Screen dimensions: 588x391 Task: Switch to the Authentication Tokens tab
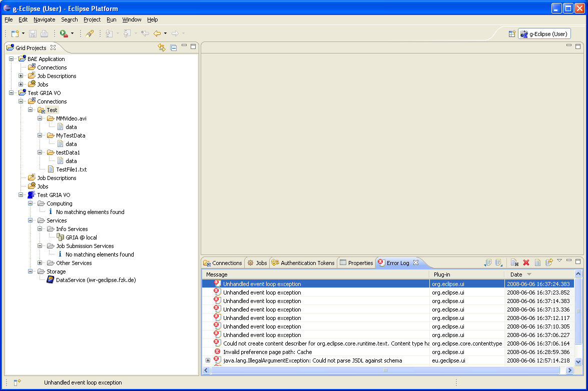(x=303, y=263)
